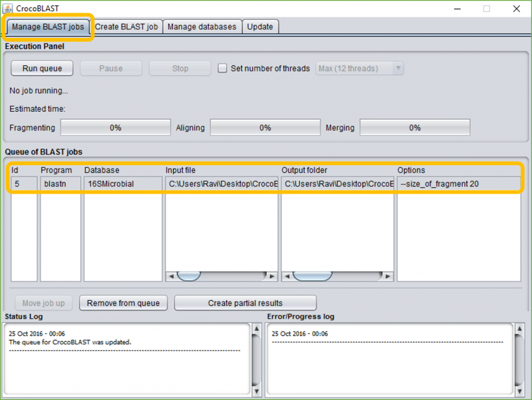532x400 pixels.
Task: Click the Fragmenting progress bar
Action: [x=116, y=128]
